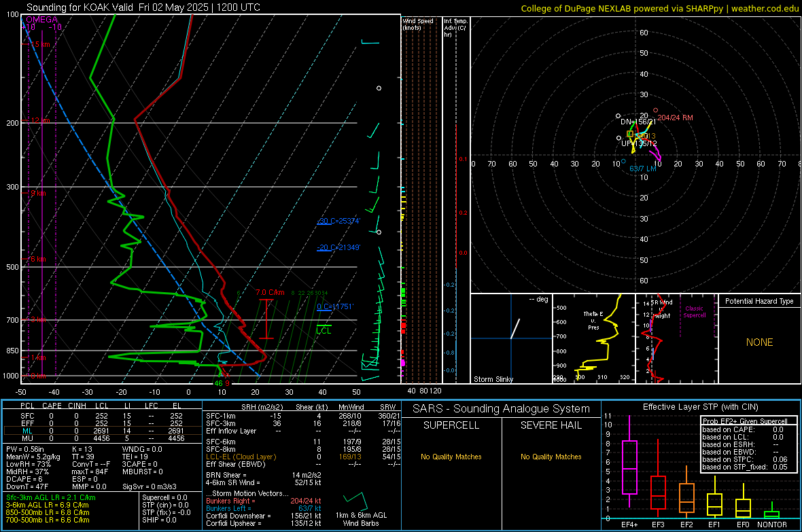Click the SigSvr = 0 m3/s3 value
The height and width of the screenshot is (532, 802).
pyautogui.click(x=150, y=486)
